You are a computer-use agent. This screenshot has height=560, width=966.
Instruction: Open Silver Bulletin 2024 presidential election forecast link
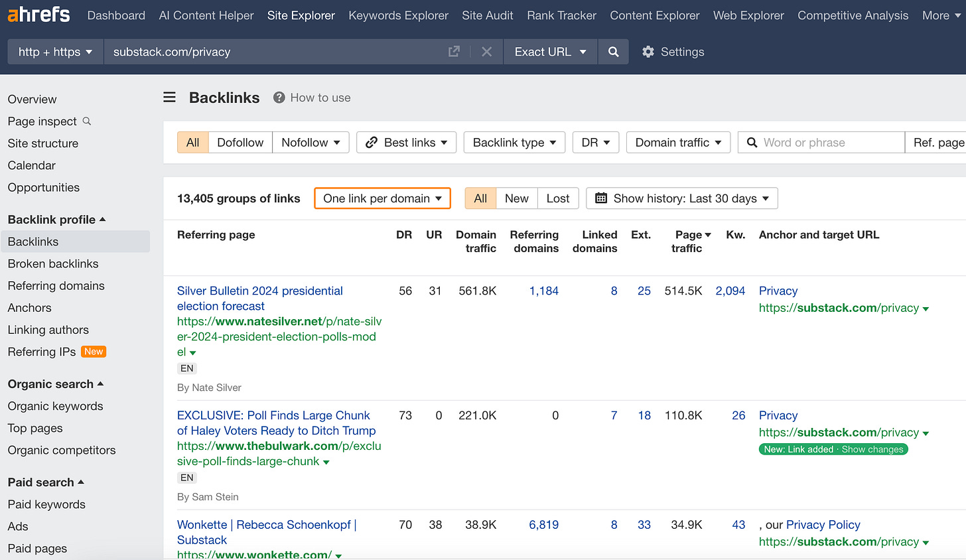pyautogui.click(x=260, y=299)
